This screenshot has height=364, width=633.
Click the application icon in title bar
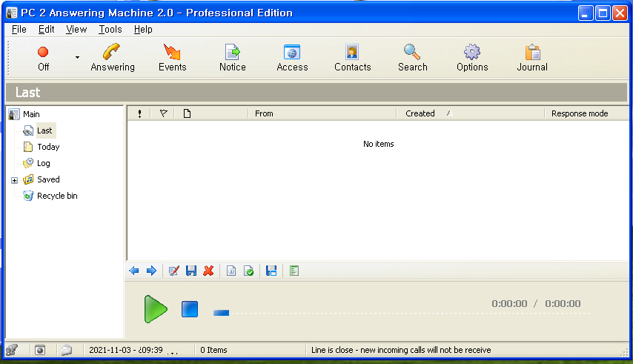(x=12, y=13)
